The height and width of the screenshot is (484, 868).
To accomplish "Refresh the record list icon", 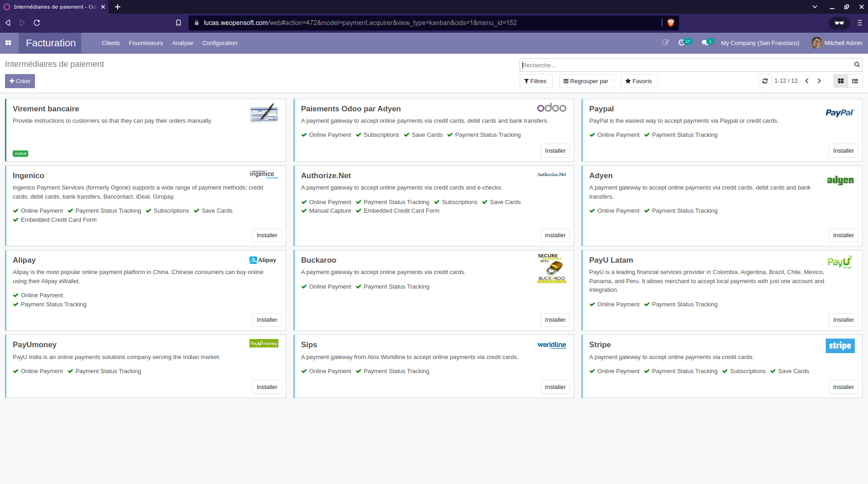I will 765,81.
